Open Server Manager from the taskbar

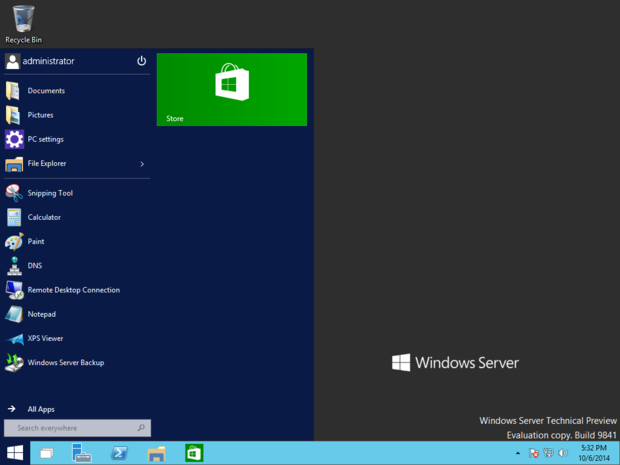pos(82,453)
